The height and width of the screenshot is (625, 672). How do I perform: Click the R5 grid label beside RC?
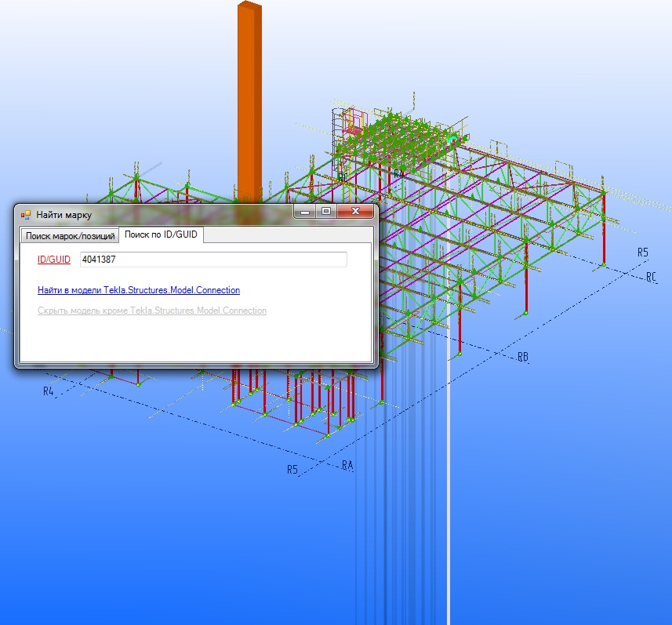(x=643, y=253)
